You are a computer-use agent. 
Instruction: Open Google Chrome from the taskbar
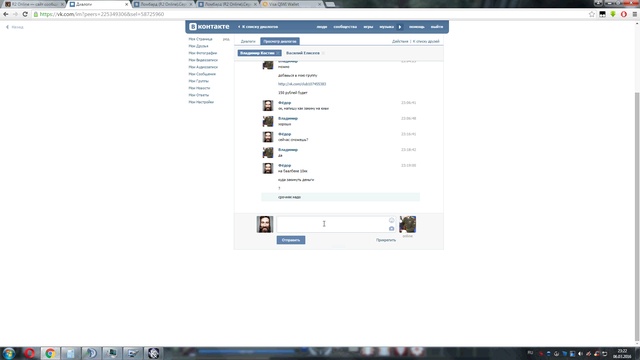50,353
